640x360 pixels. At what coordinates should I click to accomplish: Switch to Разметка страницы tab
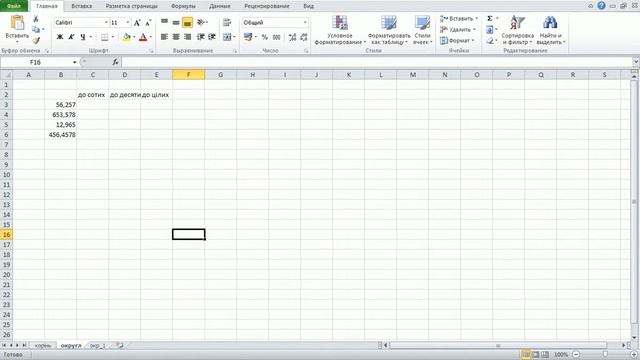(131, 6)
